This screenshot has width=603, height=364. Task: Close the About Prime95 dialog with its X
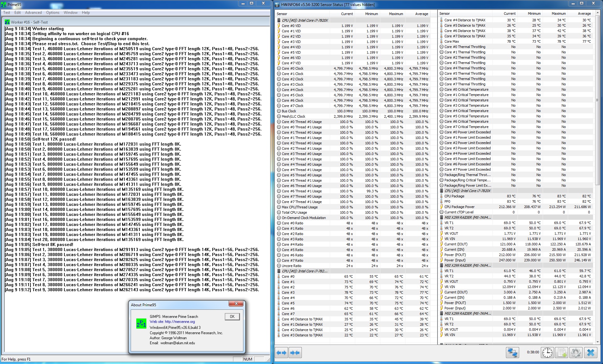pyautogui.click(x=236, y=304)
